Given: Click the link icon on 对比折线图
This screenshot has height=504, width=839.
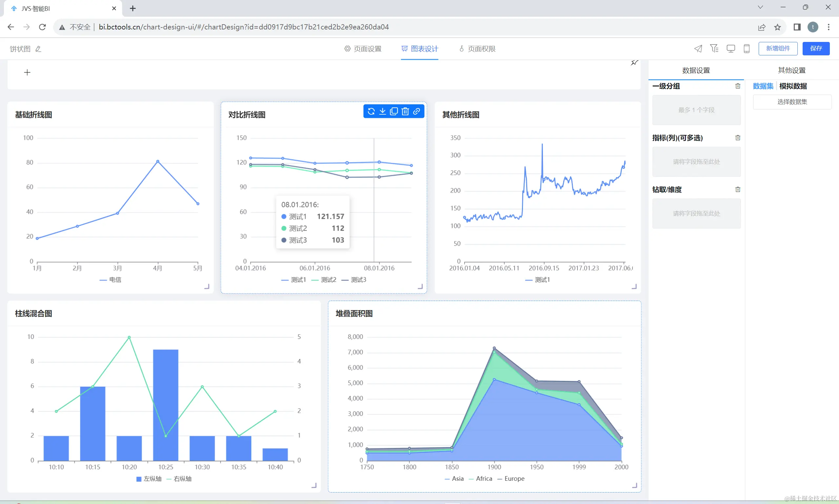Looking at the screenshot, I should (x=416, y=111).
